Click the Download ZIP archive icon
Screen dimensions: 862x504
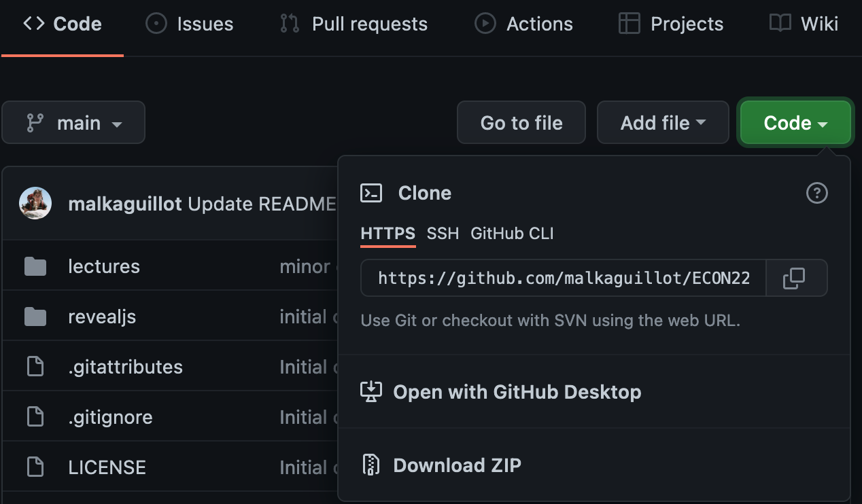point(371,465)
